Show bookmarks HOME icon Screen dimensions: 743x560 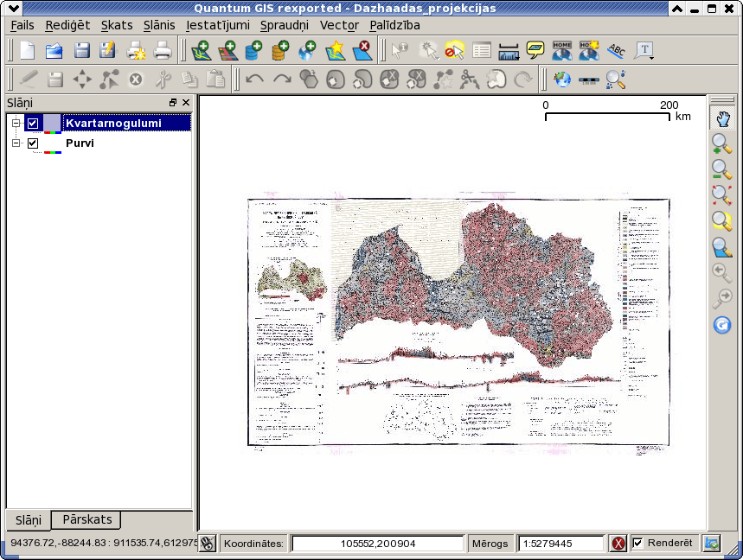point(562,50)
